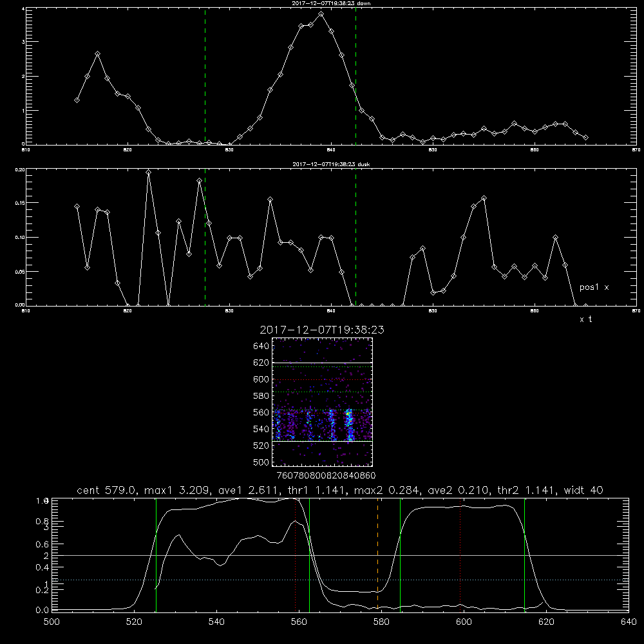The width and height of the screenshot is (644, 644).
Task: Click the green vertical line near 584 in bottom plot
Action: pos(400,554)
